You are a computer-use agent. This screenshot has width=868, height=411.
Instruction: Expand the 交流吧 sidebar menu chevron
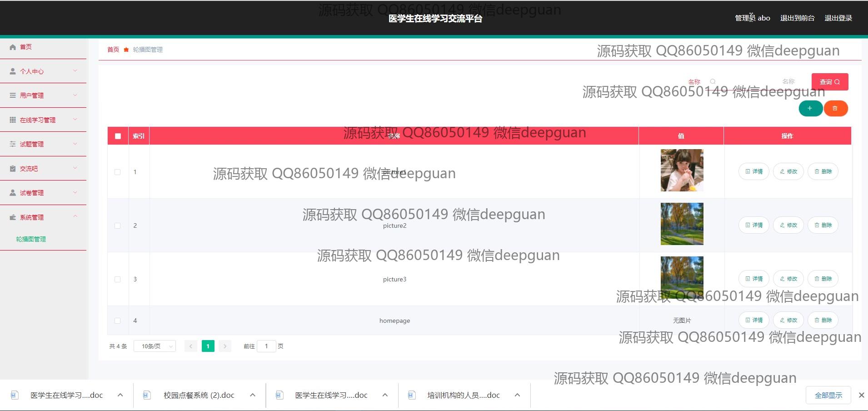click(x=75, y=168)
